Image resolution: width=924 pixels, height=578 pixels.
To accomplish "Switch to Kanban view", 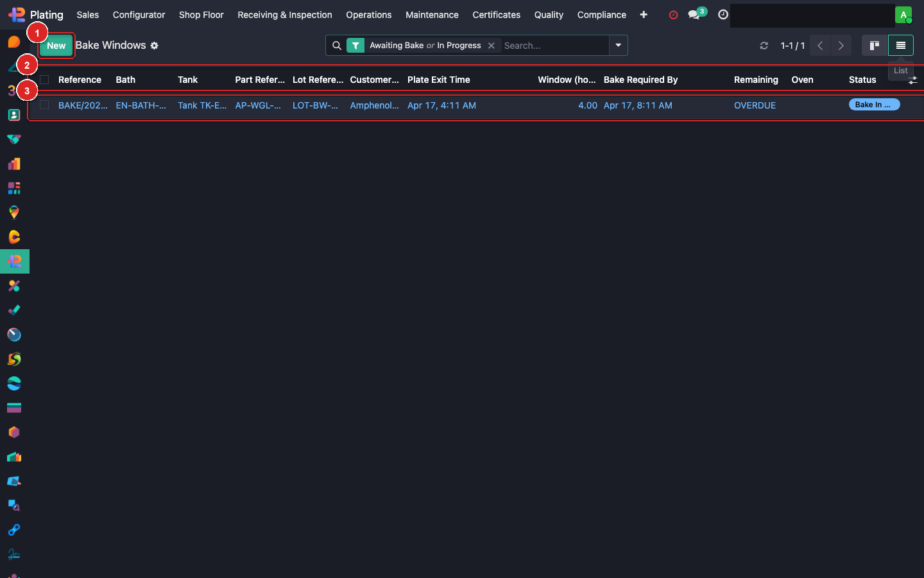I will click(x=874, y=46).
